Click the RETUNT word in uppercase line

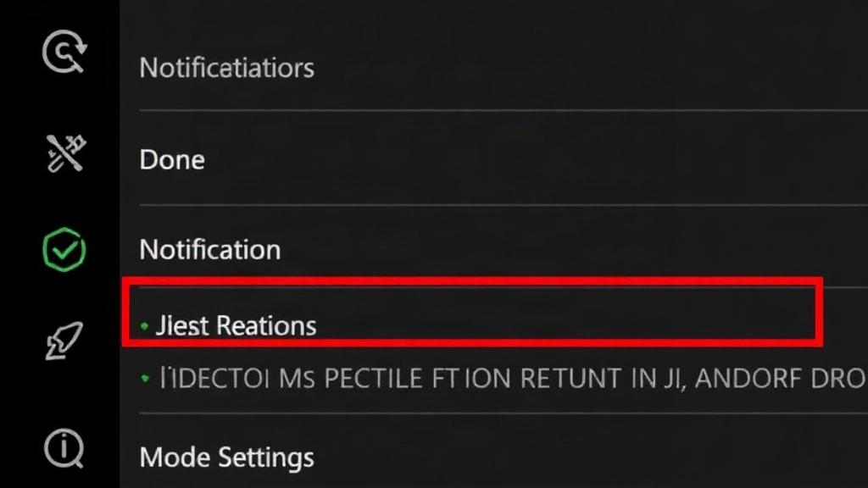(571, 379)
